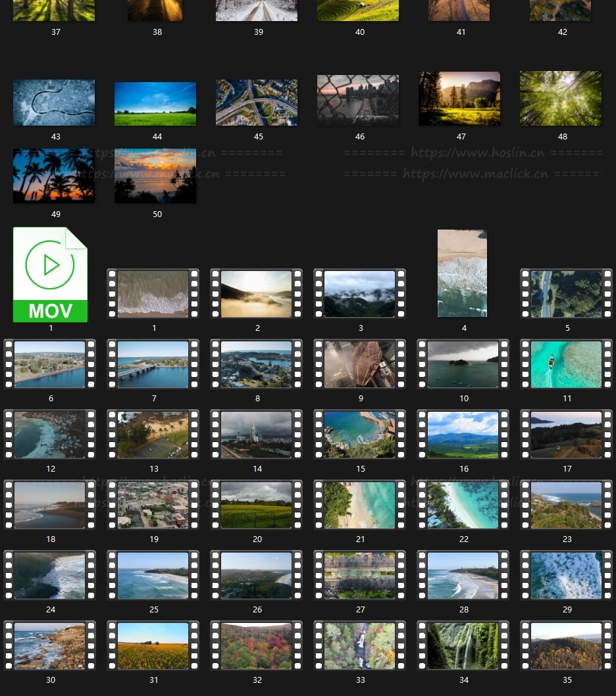Select video 8 aerial harbor town
The width and height of the screenshot is (616, 696).
click(x=256, y=364)
